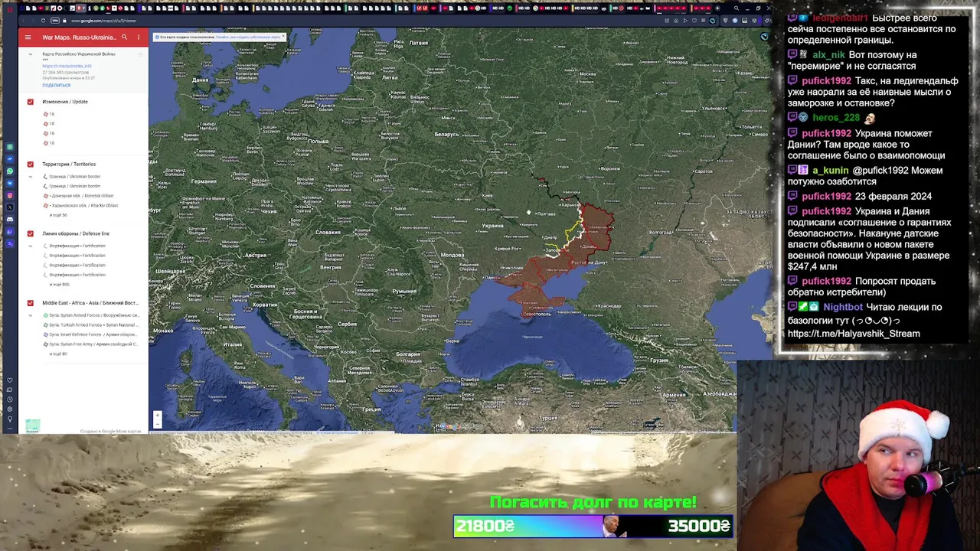Viewport: 980px width, 551px height.
Task: Select the Syrian Free Army layer item
Action: (92, 344)
